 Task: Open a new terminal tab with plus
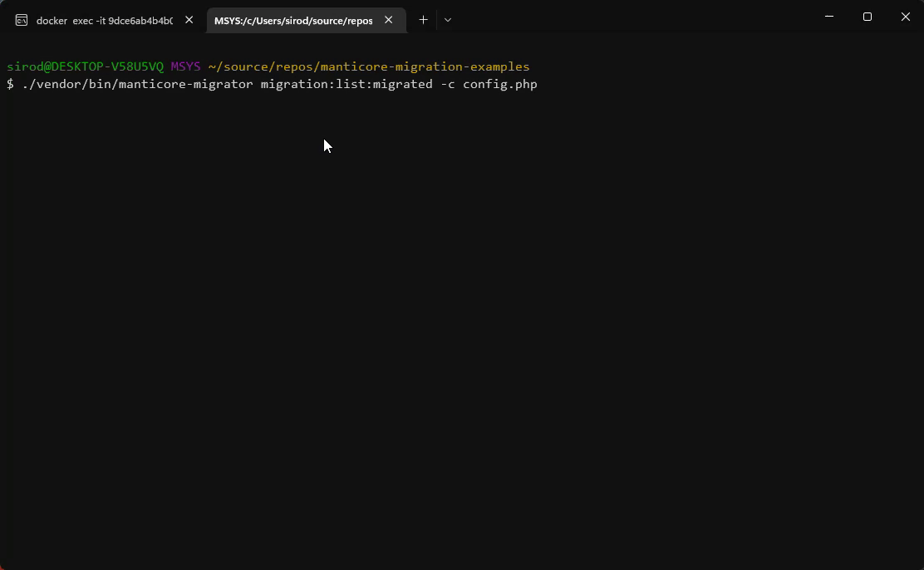pos(423,20)
